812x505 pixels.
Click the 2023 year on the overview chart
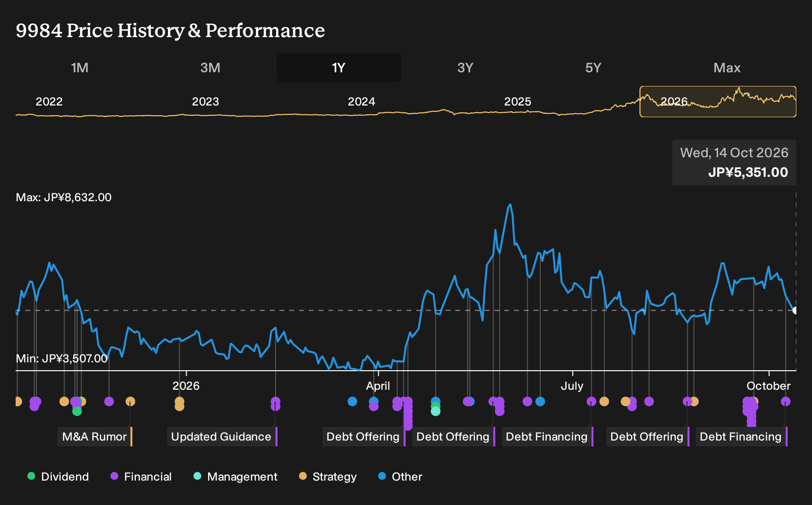205,102
